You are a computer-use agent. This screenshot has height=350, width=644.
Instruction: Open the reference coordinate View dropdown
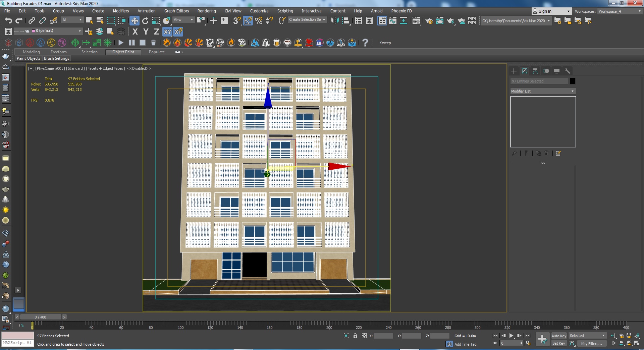tap(183, 20)
